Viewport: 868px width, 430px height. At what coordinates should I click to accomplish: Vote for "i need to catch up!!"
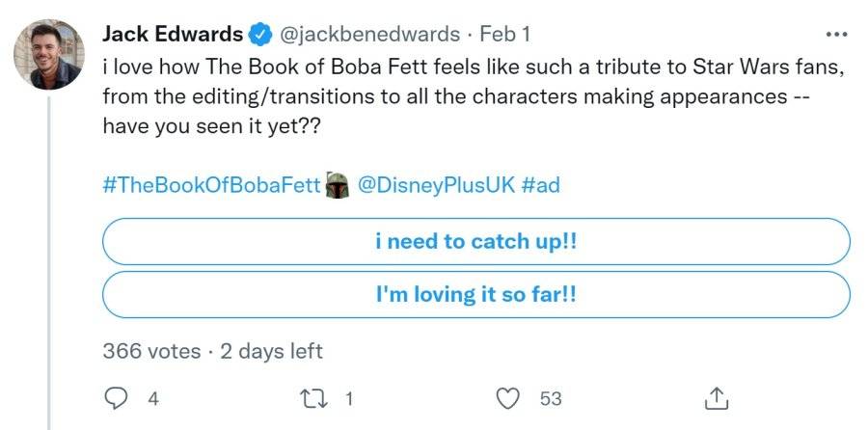[x=476, y=241]
